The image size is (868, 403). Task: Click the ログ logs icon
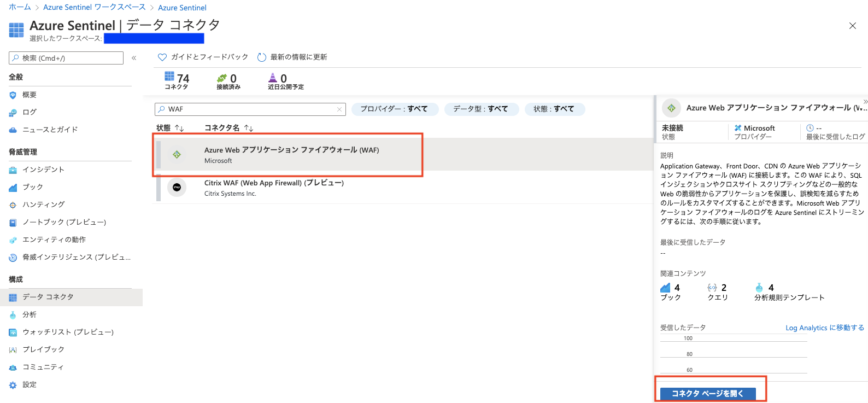point(13,113)
